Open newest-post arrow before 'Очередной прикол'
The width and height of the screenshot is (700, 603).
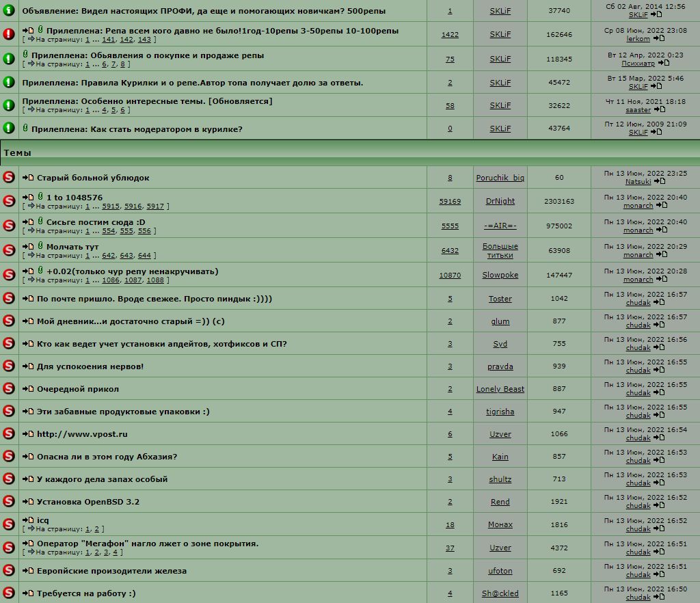[28, 389]
